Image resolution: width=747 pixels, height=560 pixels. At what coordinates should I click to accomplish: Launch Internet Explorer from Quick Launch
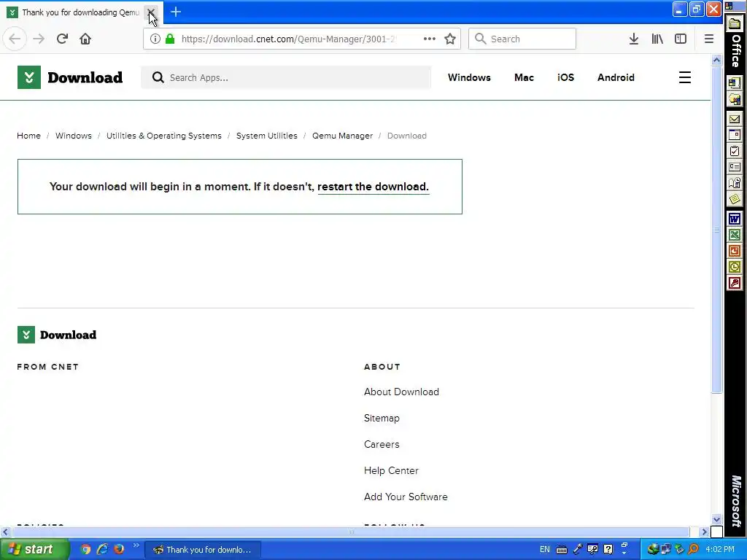[x=102, y=550]
